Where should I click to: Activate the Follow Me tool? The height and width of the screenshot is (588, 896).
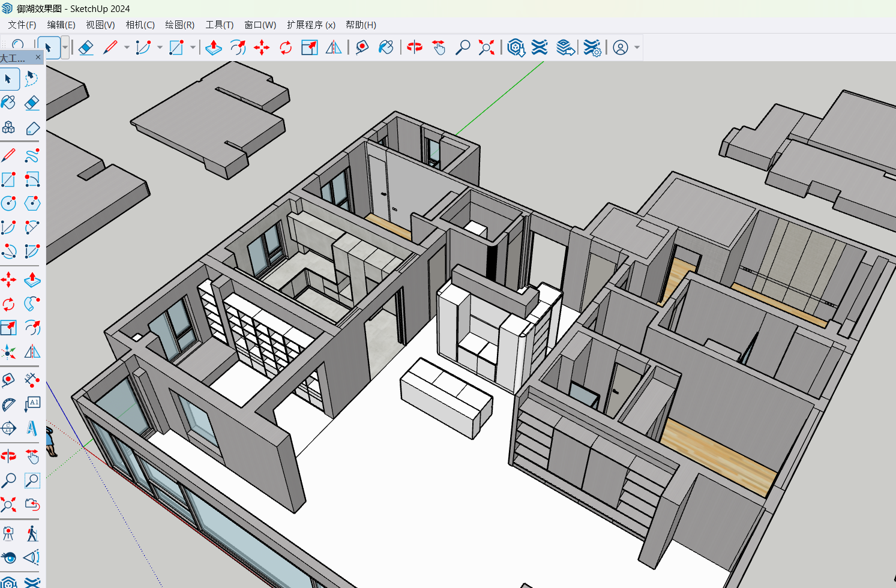(32, 304)
